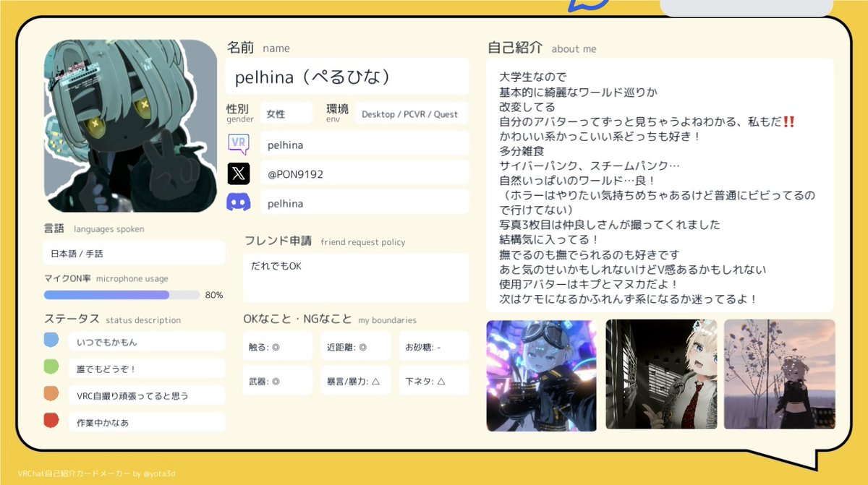The height and width of the screenshot is (485, 868).
Task: Click the boundary cell お砂糖: -
Action: point(433,346)
